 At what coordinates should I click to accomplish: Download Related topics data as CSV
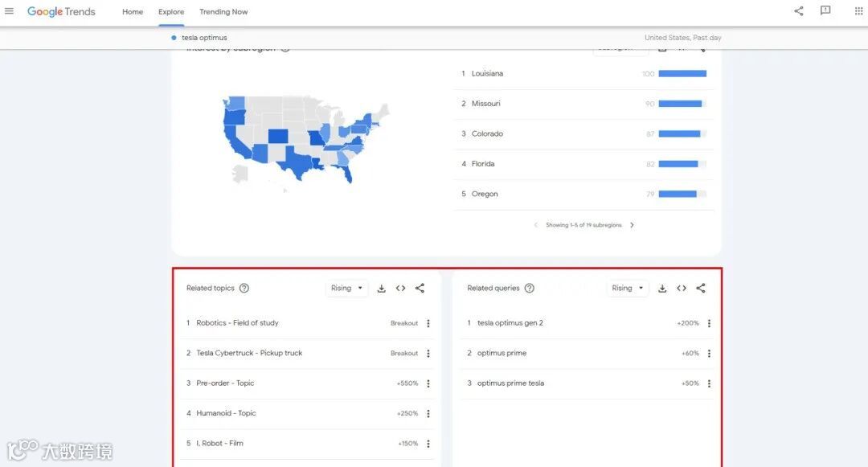pos(382,289)
